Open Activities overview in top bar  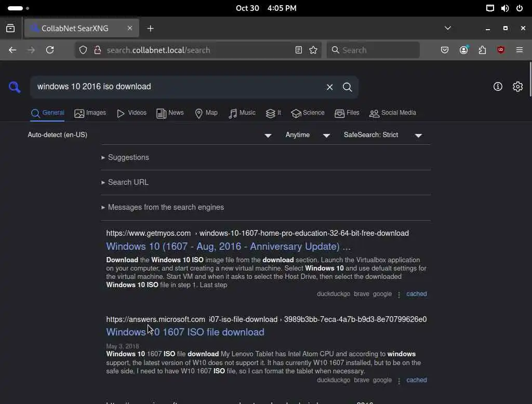point(18,8)
